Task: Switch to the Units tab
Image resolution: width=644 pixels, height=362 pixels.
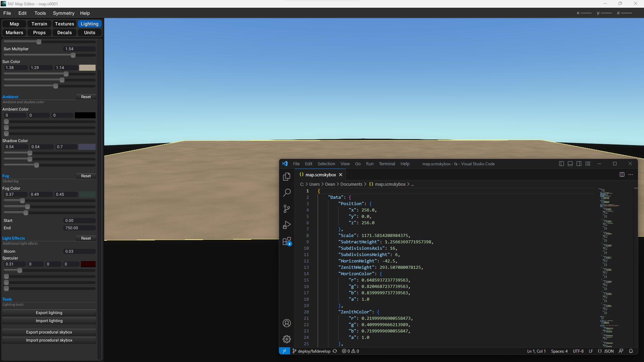Action: [90, 33]
